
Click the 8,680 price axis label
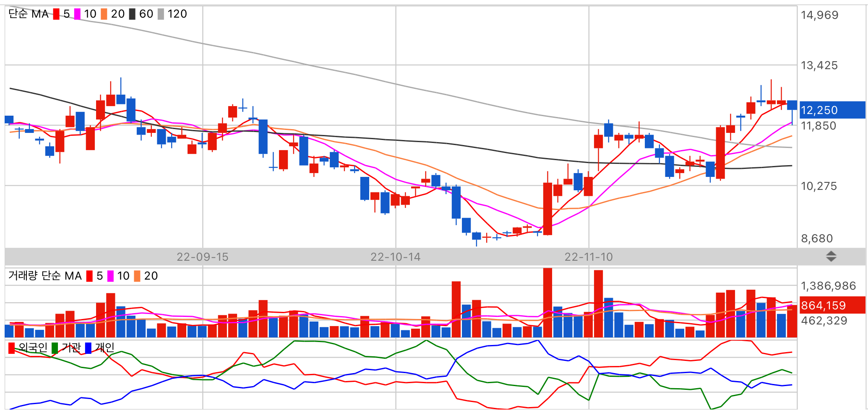[817, 239]
